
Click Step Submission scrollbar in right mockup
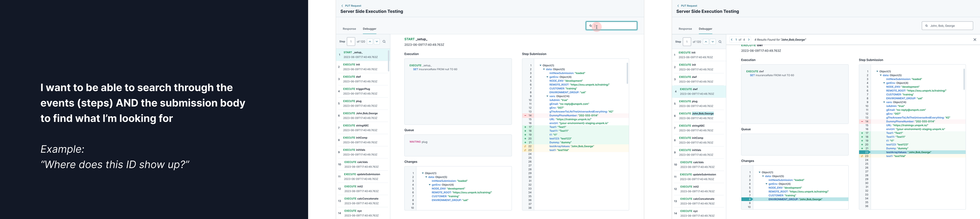pyautogui.click(x=964, y=80)
